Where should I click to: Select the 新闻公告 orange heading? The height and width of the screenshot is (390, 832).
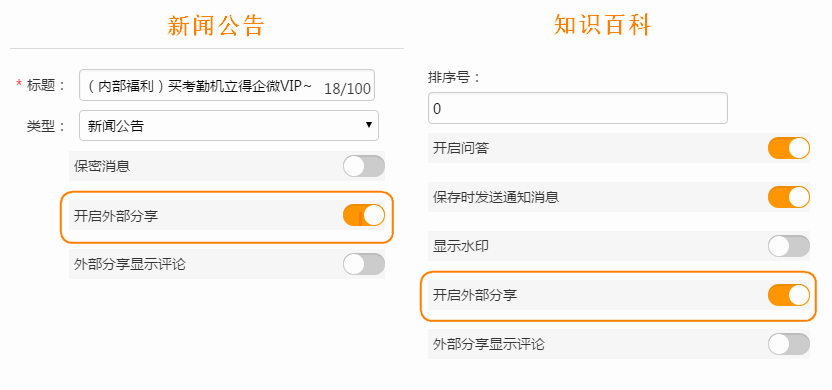pyautogui.click(x=215, y=25)
